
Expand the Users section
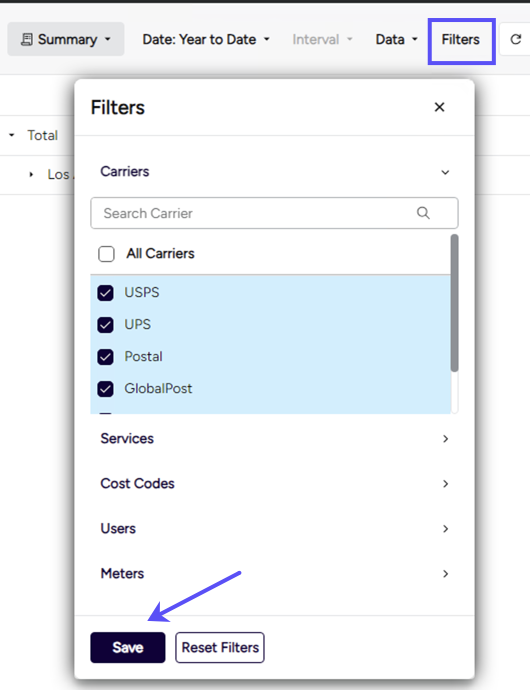274,528
